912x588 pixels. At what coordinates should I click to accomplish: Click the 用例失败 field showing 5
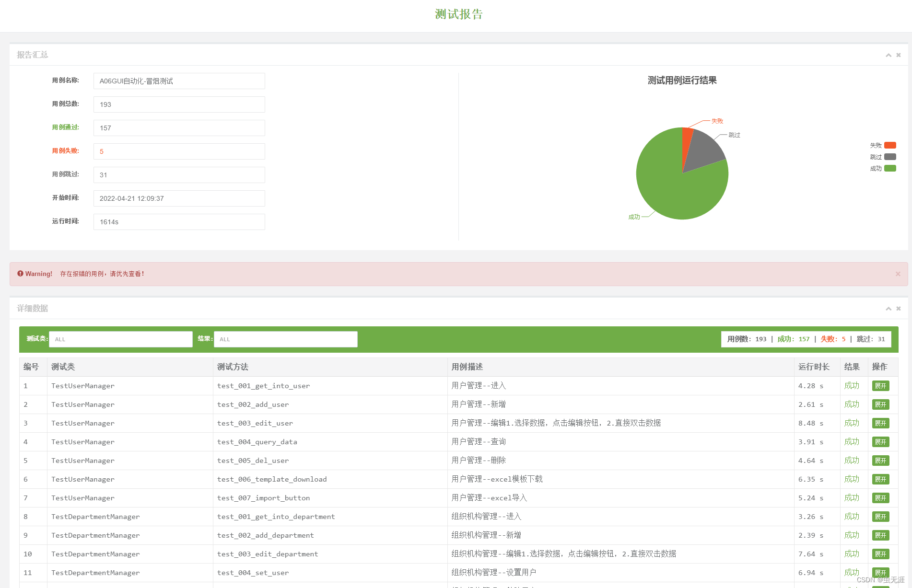pos(179,151)
